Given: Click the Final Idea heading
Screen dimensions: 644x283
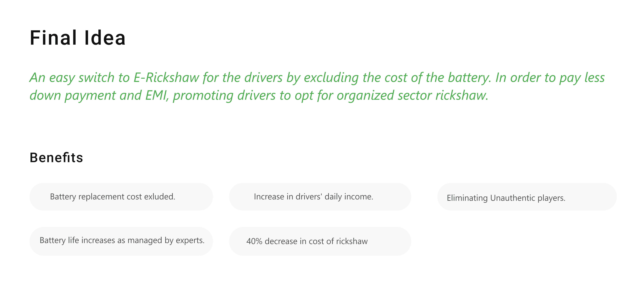Looking at the screenshot, I should pyautogui.click(x=77, y=38).
